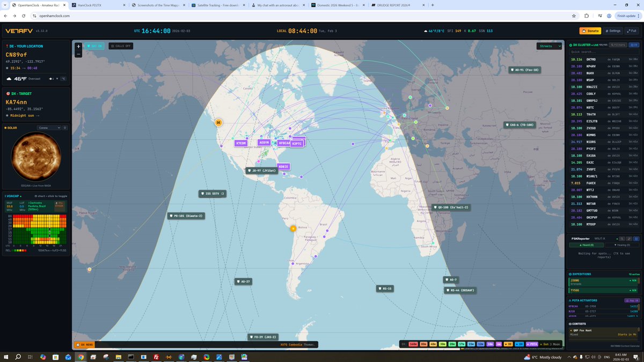Click the DX NEWS ticker label
Screen dimensions: 644x362
pos(84,344)
